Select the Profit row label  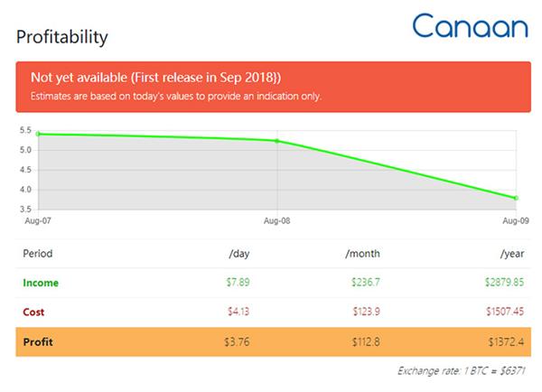[x=37, y=340]
